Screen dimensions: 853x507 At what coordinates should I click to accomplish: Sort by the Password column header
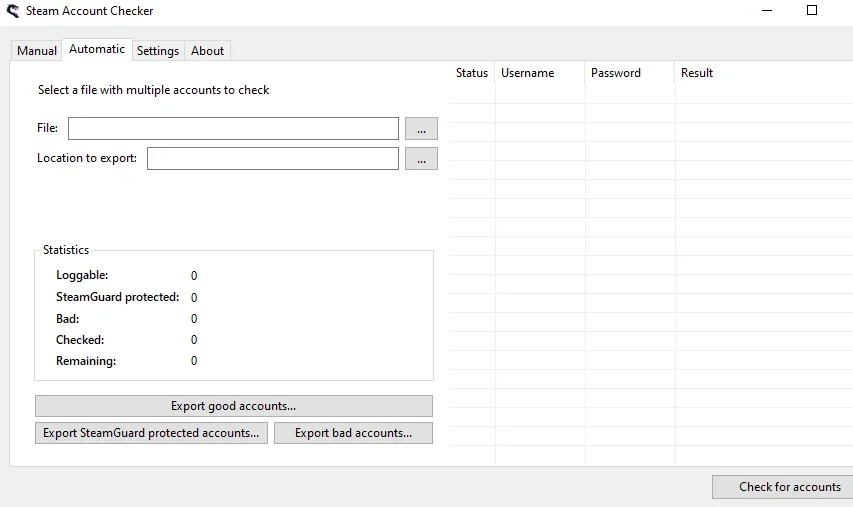(x=630, y=73)
